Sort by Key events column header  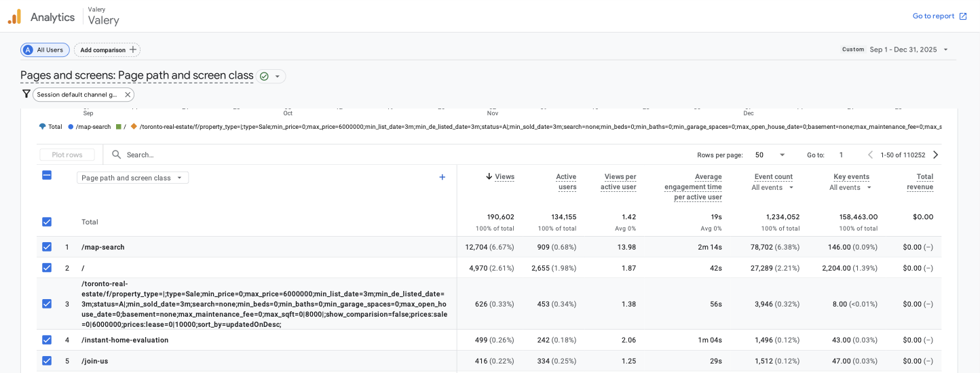(851, 176)
